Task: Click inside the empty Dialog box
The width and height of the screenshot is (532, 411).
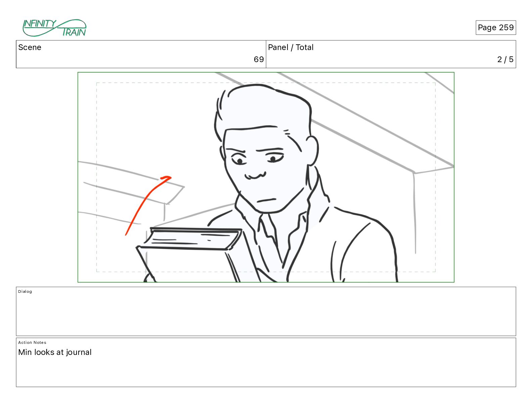Action: [266, 311]
